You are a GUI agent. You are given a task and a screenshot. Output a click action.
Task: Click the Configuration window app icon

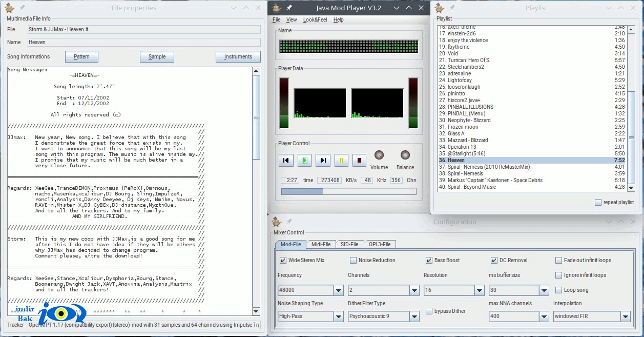[277, 222]
